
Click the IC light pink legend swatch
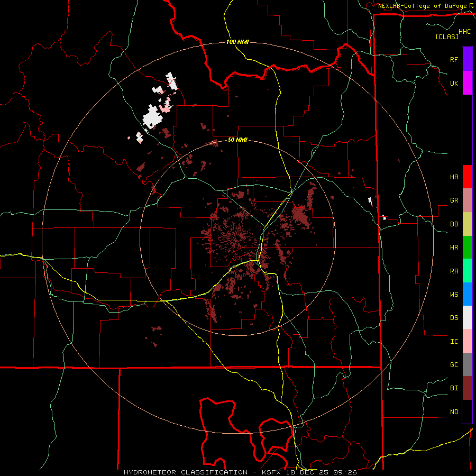[x=467, y=341]
